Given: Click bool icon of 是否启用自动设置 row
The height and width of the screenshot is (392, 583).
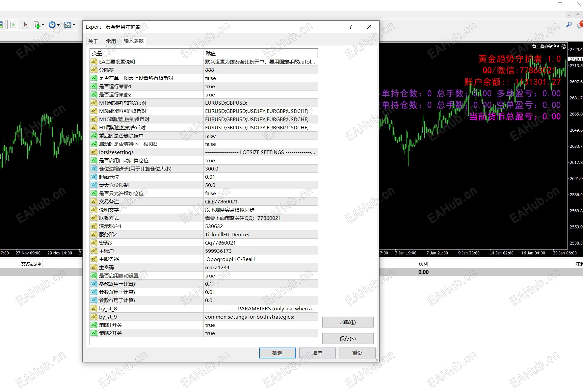Looking at the screenshot, I should tap(94, 275).
